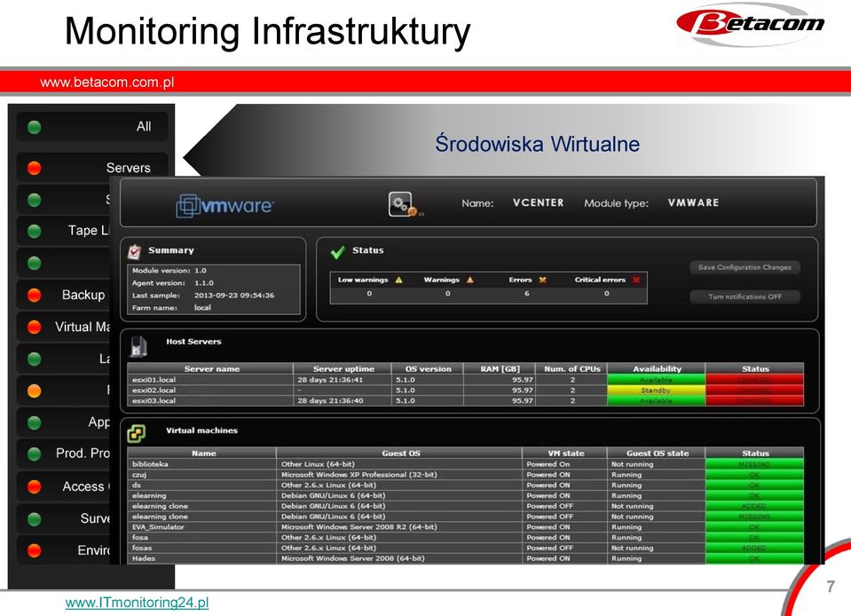Click the VM state column header
Screen dimensions: 851x616
(x=565, y=454)
